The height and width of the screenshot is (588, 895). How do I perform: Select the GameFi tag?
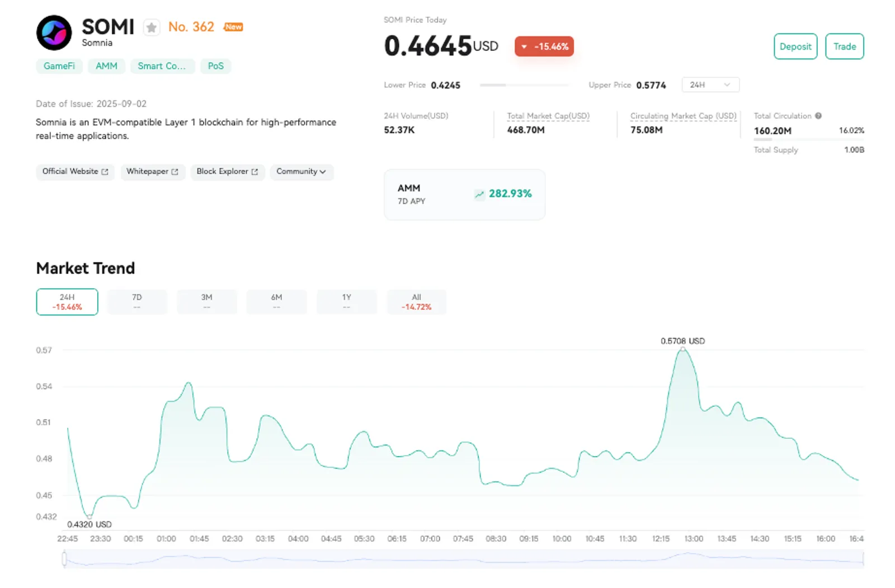[x=59, y=66]
